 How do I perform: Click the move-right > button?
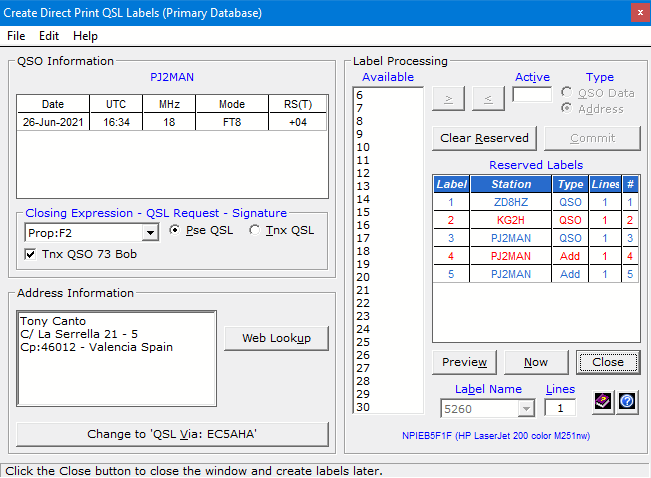[x=448, y=98]
